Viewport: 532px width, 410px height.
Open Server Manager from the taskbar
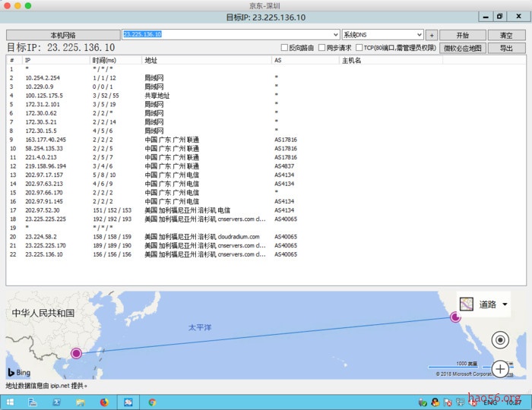pos(33,402)
